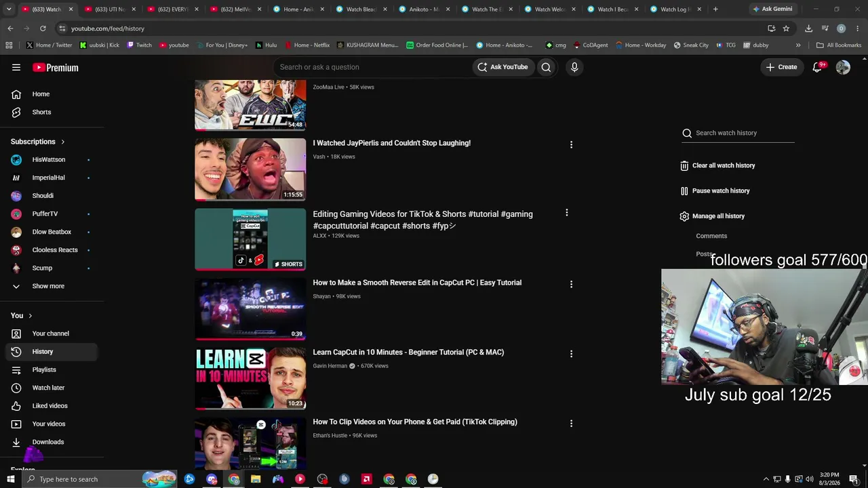
Task: Open "How To Clip Videos on Your Phone" title
Action: tap(415, 422)
